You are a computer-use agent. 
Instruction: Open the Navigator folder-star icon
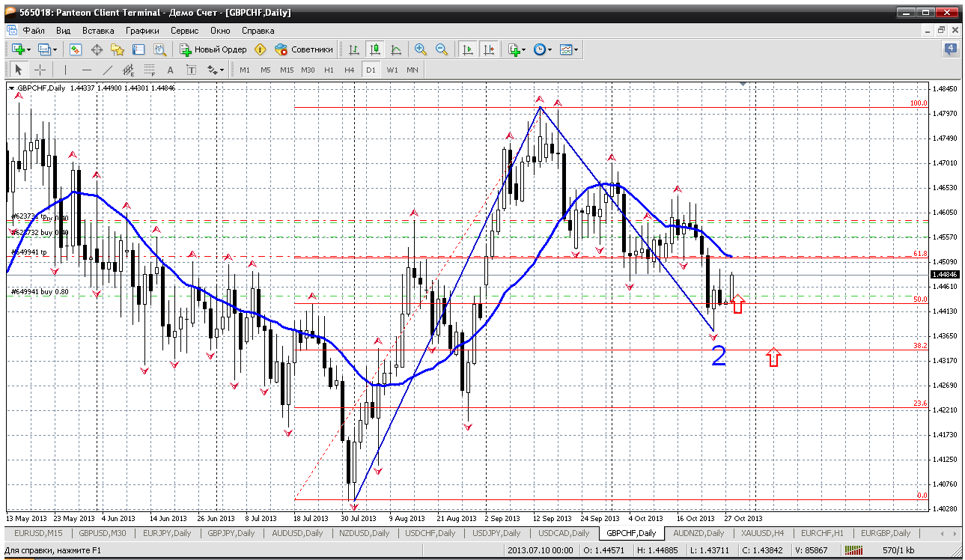118,49
